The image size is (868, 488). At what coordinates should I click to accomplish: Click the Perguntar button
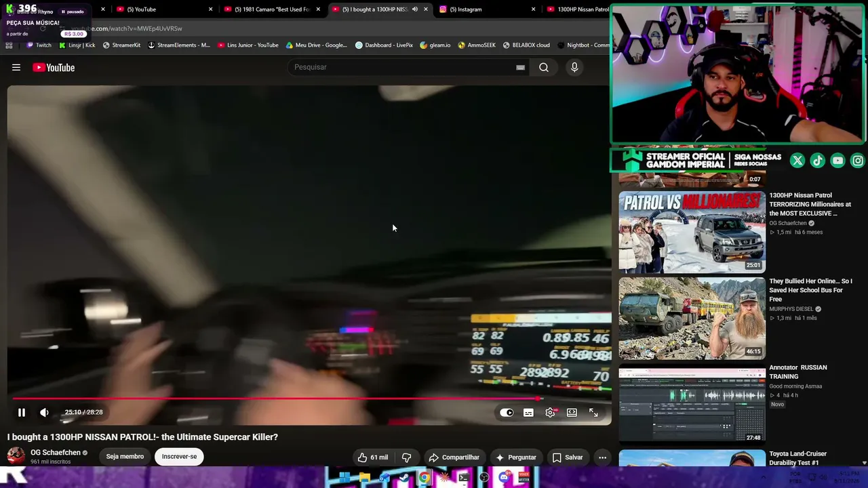click(515, 457)
